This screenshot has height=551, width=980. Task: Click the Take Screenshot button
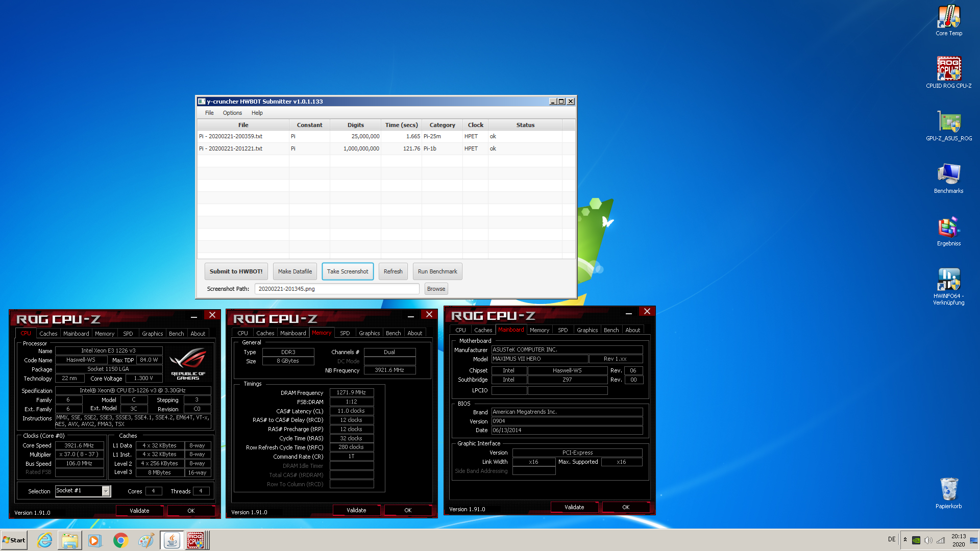(x=348, y=271)
